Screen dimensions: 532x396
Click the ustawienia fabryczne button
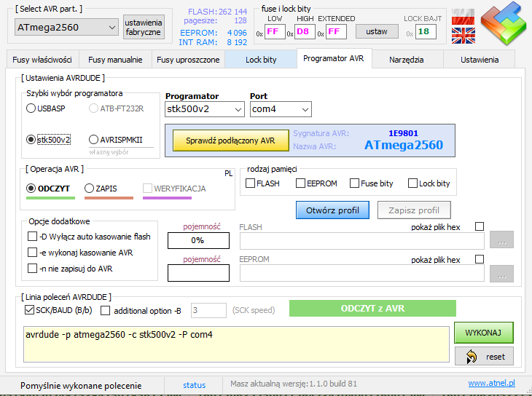pyautogui.click(x=144, y=27)
